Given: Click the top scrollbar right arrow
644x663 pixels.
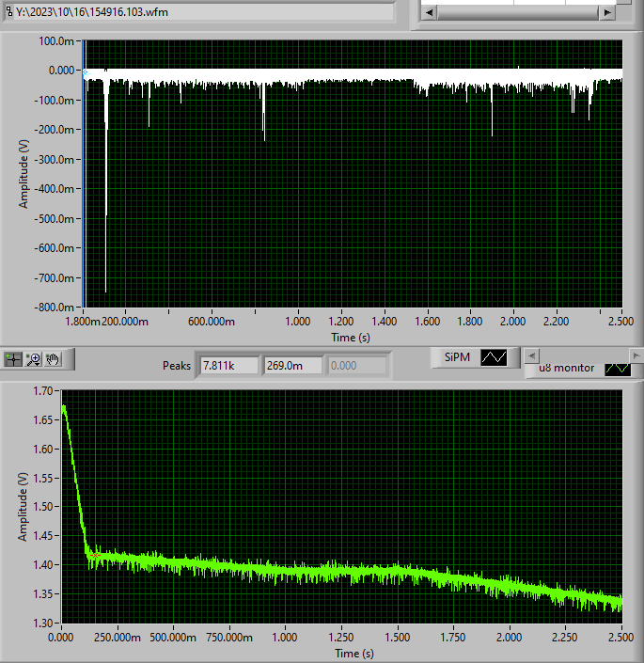Looking at the screenshot, I should pyautogui.click(x=607, y=12).
